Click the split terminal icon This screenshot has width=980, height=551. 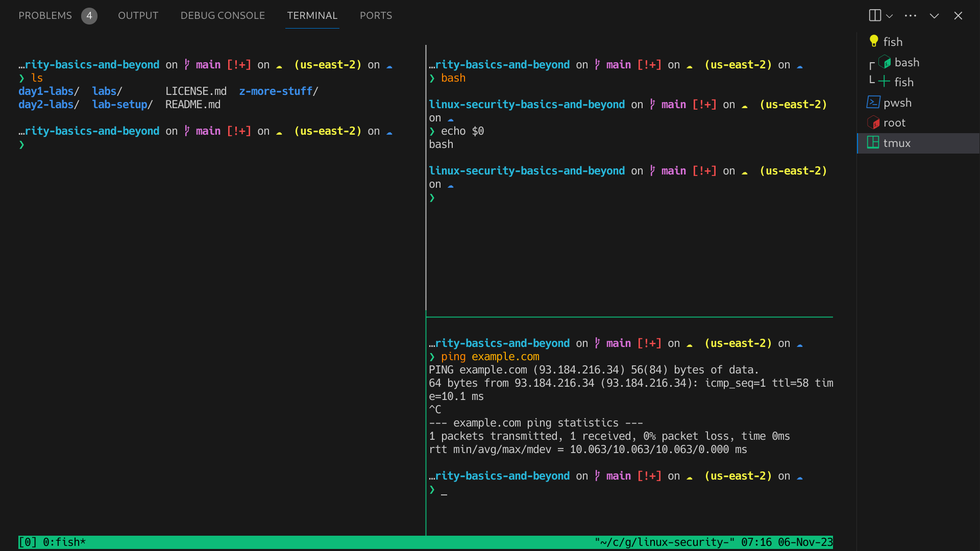pyautogui.click(x=874, y=15)
